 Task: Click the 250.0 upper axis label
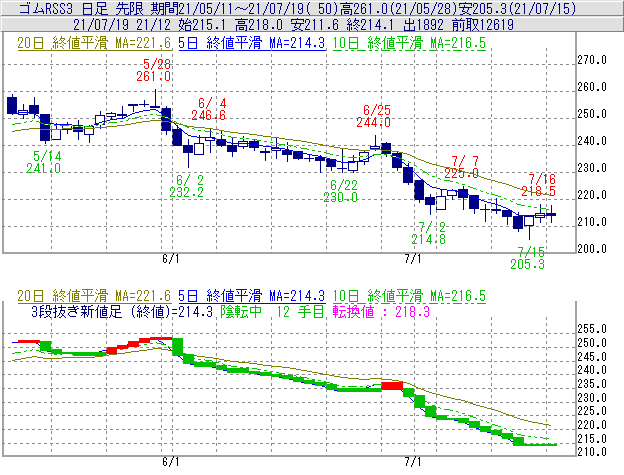(x=592, y=114)
